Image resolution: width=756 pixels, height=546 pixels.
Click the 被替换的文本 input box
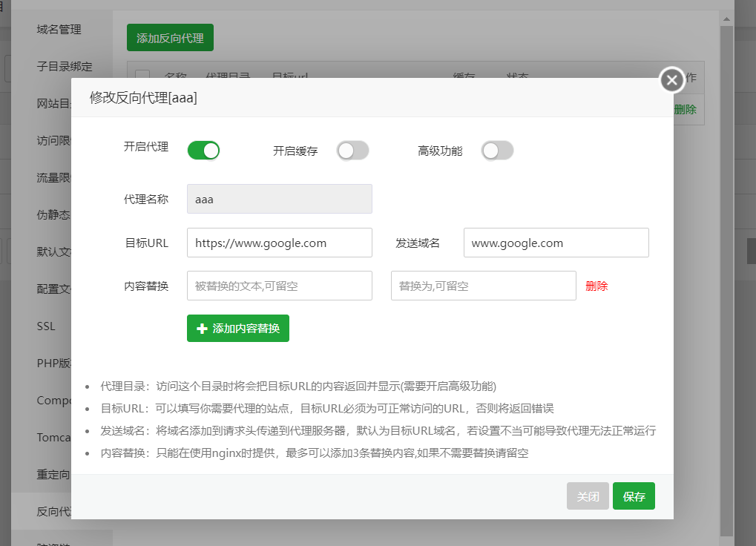(x=279, y=286)
